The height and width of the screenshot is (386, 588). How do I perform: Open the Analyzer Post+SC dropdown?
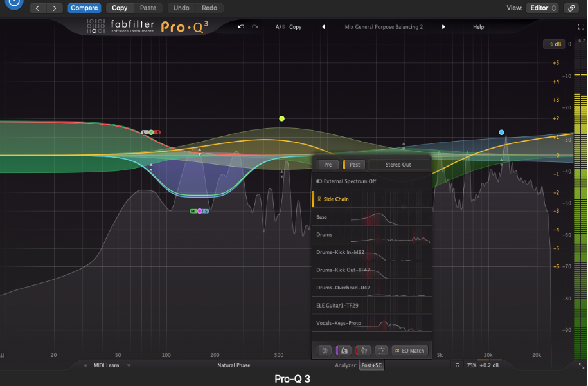tap(371, 365)
